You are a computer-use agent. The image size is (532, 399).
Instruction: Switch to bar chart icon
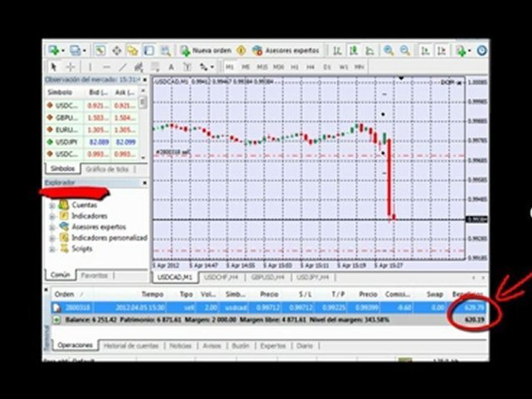coord(337,50)
